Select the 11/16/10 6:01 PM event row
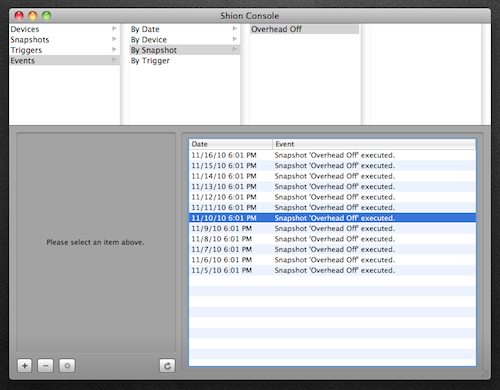500x390 pixels. click(x=332, y=155)
